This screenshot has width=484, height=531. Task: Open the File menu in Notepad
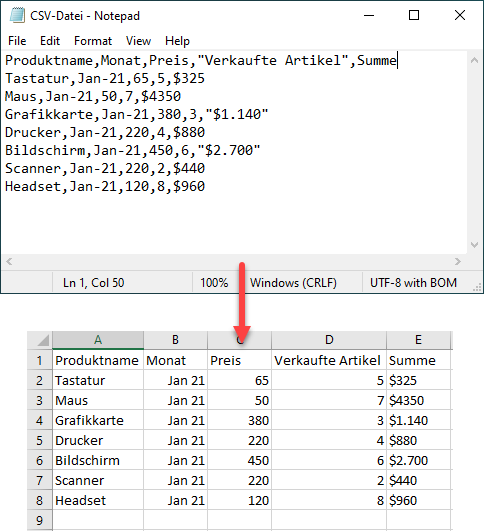click(x=17, y=41)
